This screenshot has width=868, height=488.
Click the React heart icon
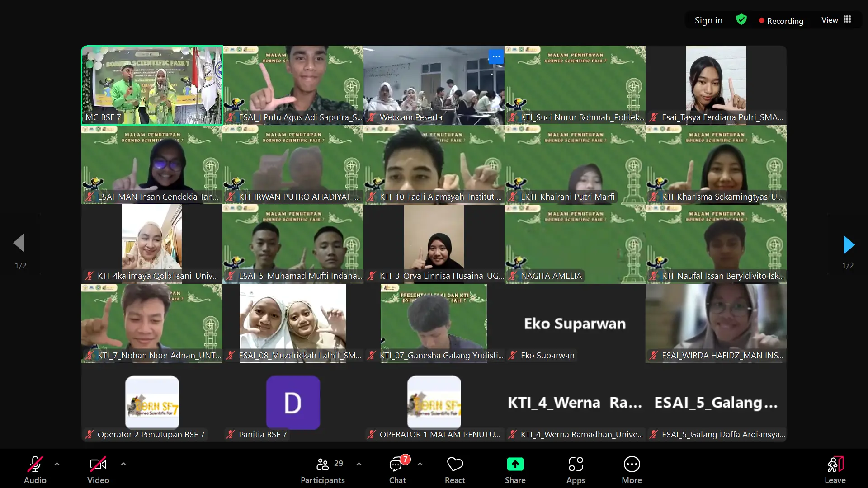click(x=455, y=465)
